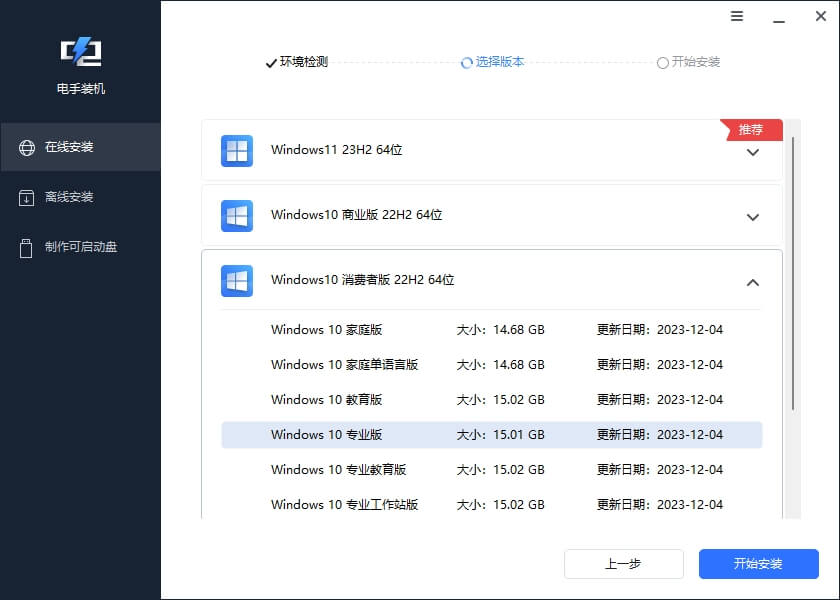Click the 推荐 recommendation badge
This screenshot has width=840, height=600.
[x=751, y=129]
